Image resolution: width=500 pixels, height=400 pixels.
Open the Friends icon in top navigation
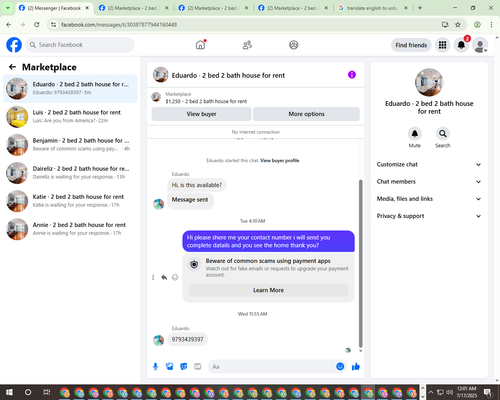(247, 45)
